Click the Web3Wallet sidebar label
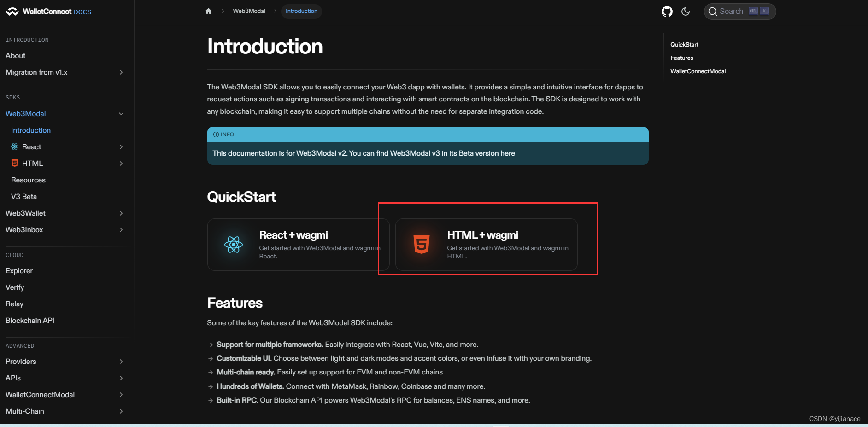This screenshot has width=868, height=427. [25, 213]
